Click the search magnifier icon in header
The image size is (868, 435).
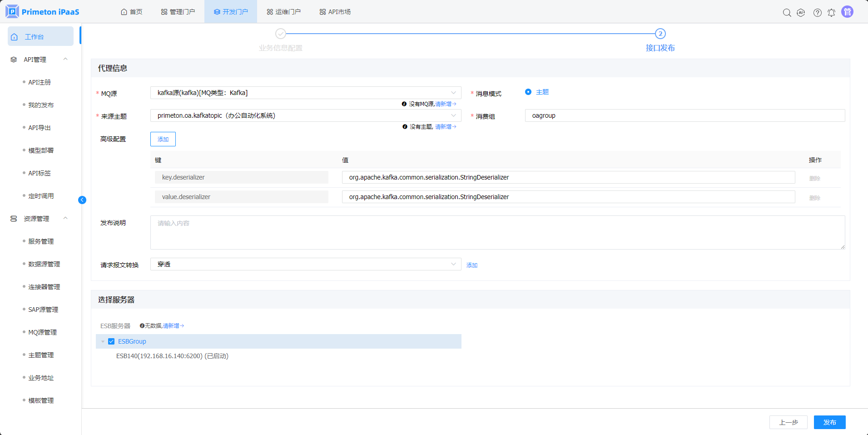point(787,13)
